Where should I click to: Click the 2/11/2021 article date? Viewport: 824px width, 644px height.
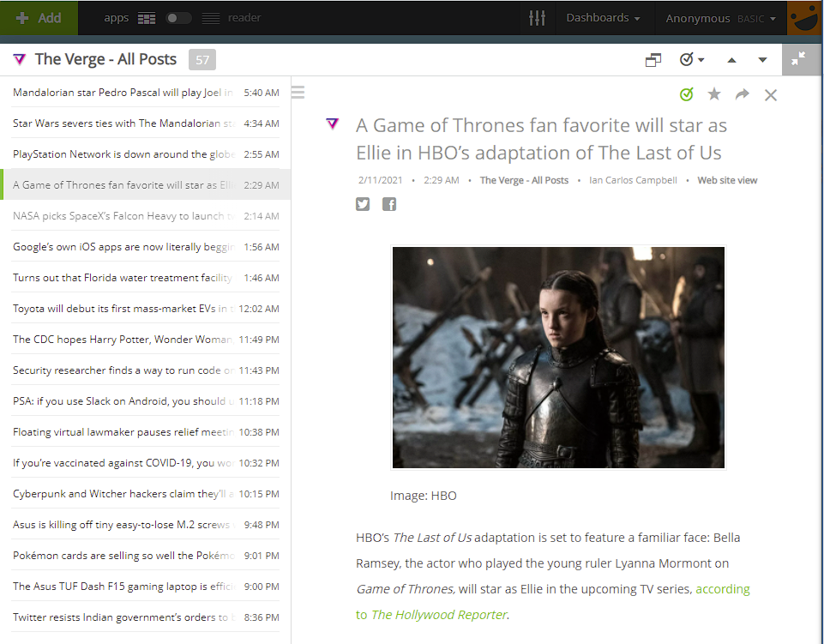(380, 180)
